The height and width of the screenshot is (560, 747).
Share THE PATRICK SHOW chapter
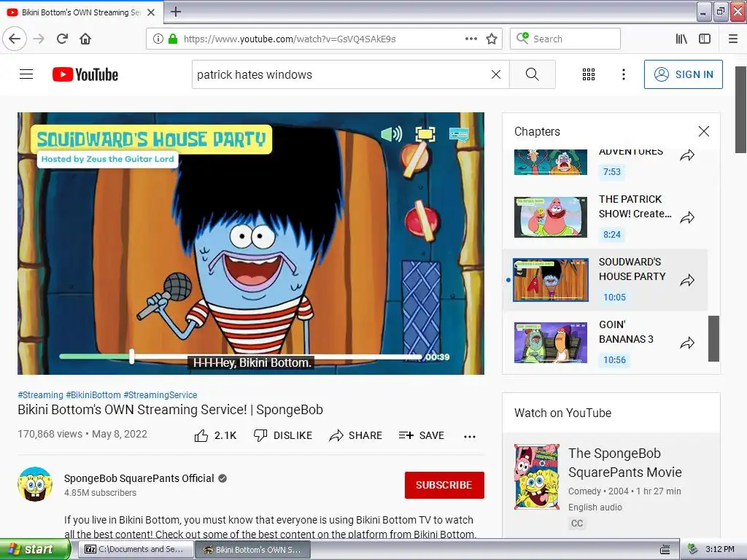point(687,217)
